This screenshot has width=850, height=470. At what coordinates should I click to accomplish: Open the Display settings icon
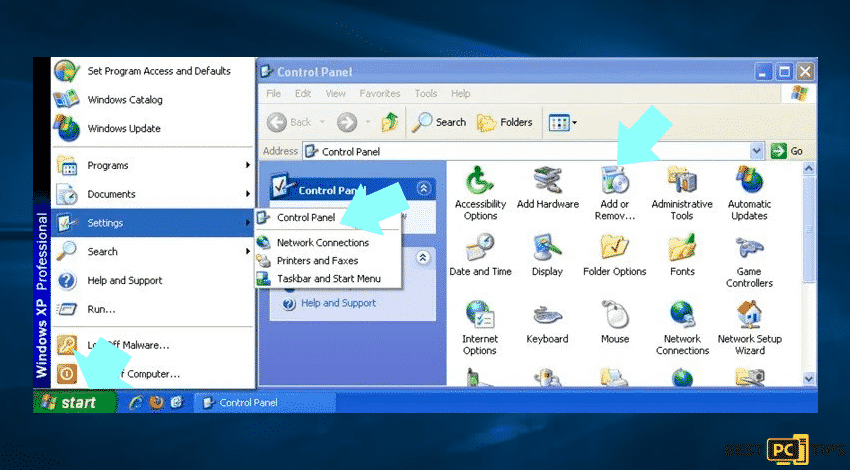[x=548, y=255]
